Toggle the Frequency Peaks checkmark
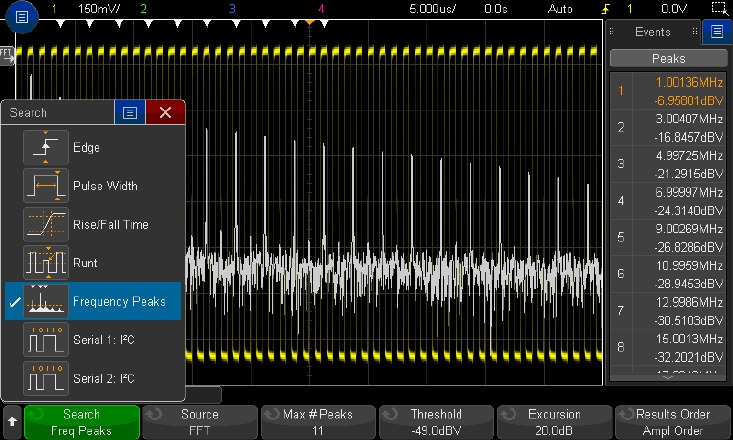 [14, 302]
